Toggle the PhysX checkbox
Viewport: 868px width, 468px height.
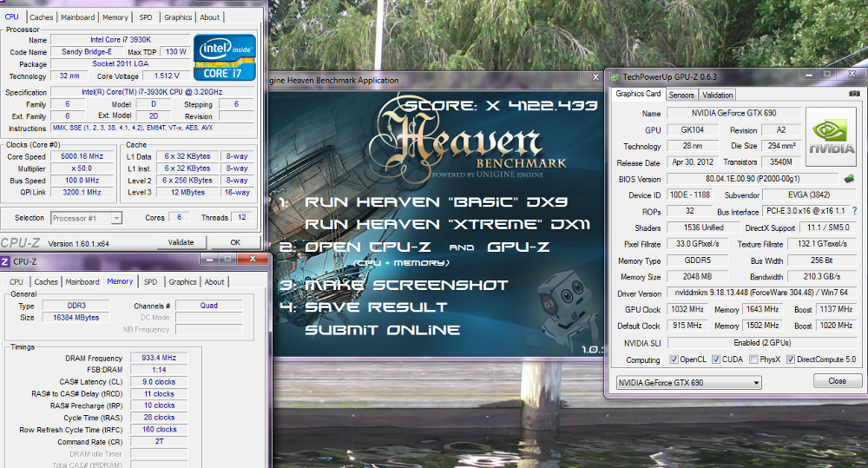point(753,359)
